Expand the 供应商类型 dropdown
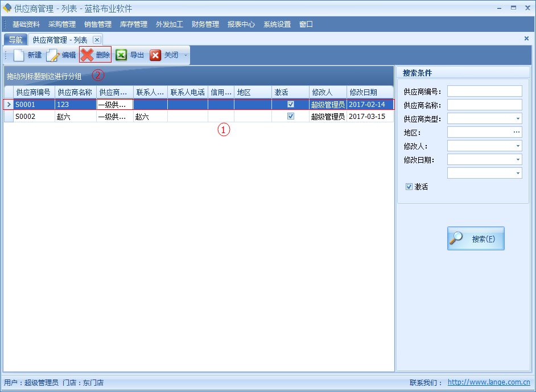 [518, 118]
